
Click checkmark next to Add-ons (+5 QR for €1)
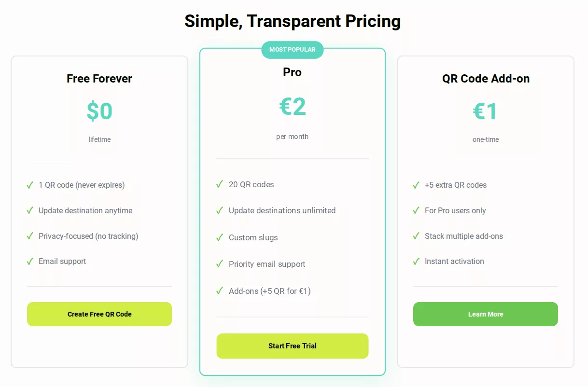pyautogui.click(x=220, y=291)
